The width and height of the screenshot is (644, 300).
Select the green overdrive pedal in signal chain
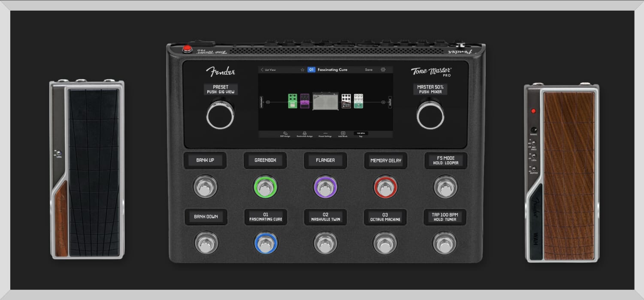[x=293, y=101]
